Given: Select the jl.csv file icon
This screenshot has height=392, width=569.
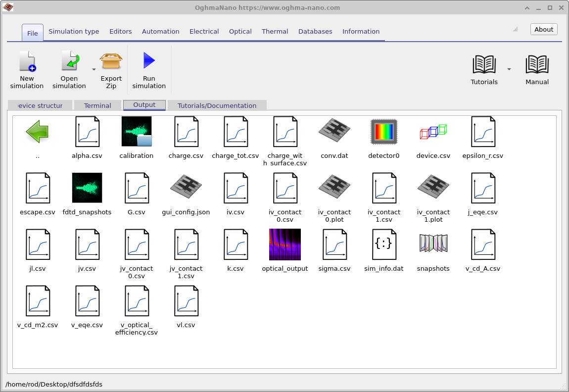Looking at the screenshot, I should coord(38,245).
